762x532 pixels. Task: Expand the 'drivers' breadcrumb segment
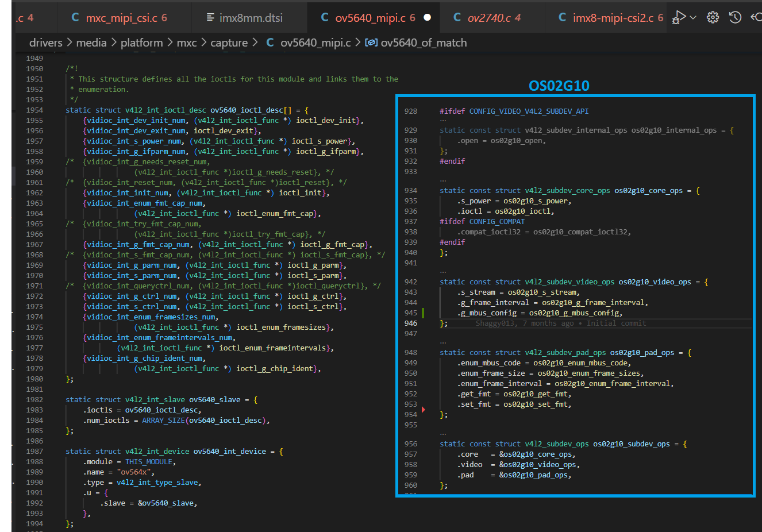coord(45,43)
